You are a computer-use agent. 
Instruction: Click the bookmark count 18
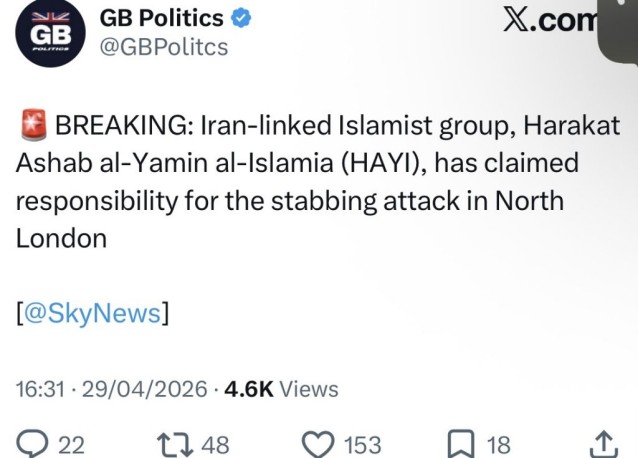pos(499,444)
